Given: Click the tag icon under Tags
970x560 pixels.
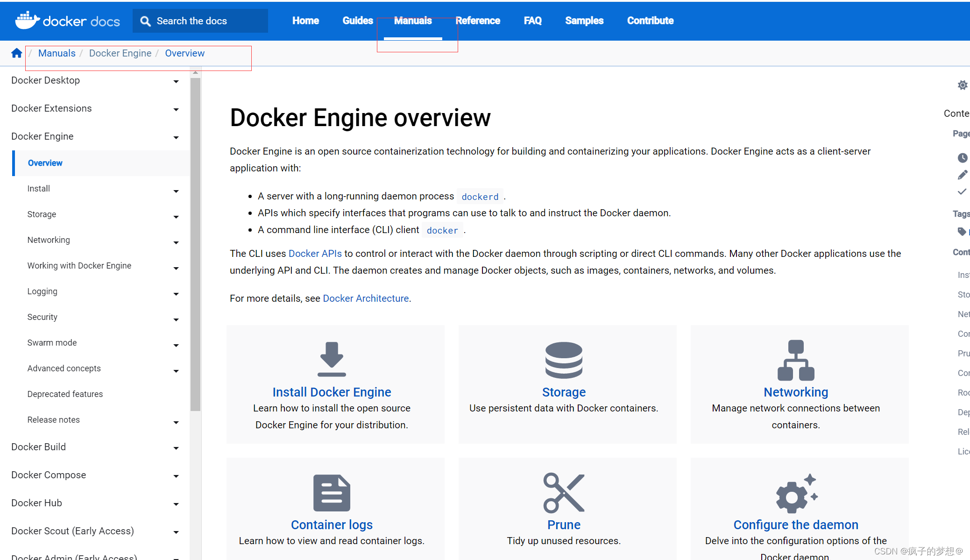Looking at the screenshot, I should click(x=962, y=231).
